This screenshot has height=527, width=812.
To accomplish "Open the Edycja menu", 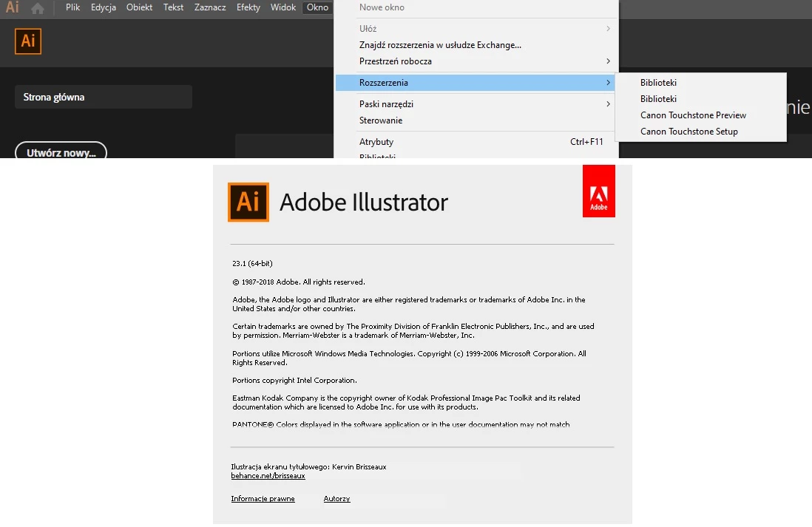I will tap(103, 7).
